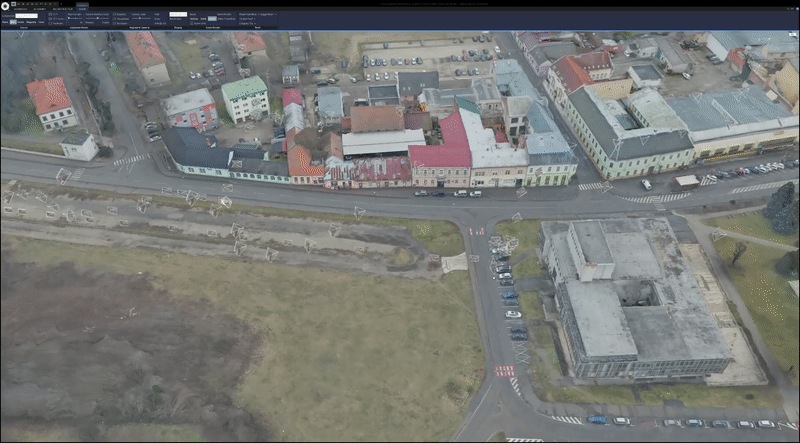Click the first quick access toolbar icon
The width and height of the screenshot is (800, 443).
[x=13, y=4]
